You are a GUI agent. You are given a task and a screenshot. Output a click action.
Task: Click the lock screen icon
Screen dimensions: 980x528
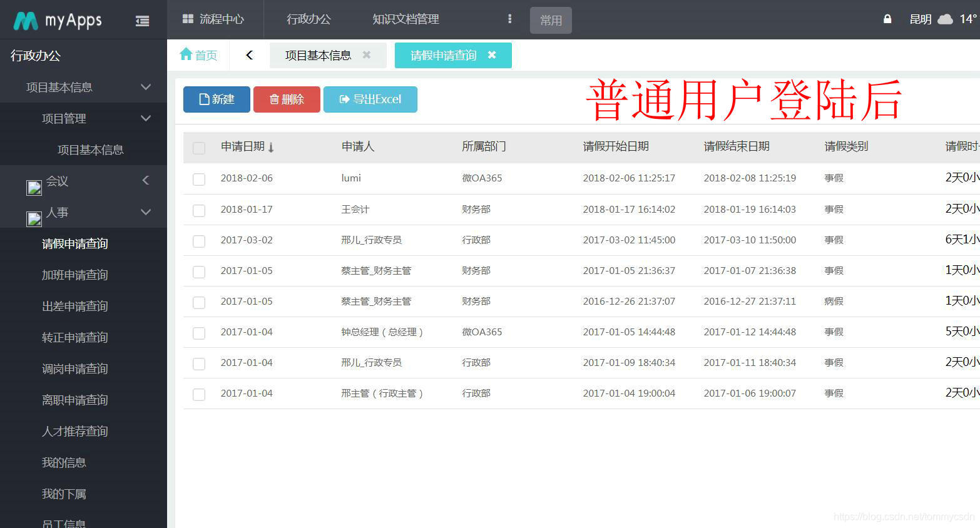pyautogui.click(x=887, y=19)
